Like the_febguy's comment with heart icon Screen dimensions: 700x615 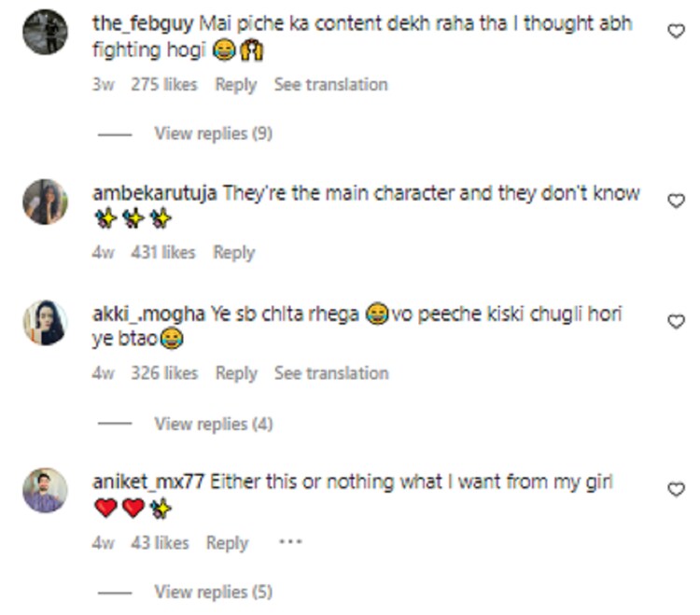point(676,31)
